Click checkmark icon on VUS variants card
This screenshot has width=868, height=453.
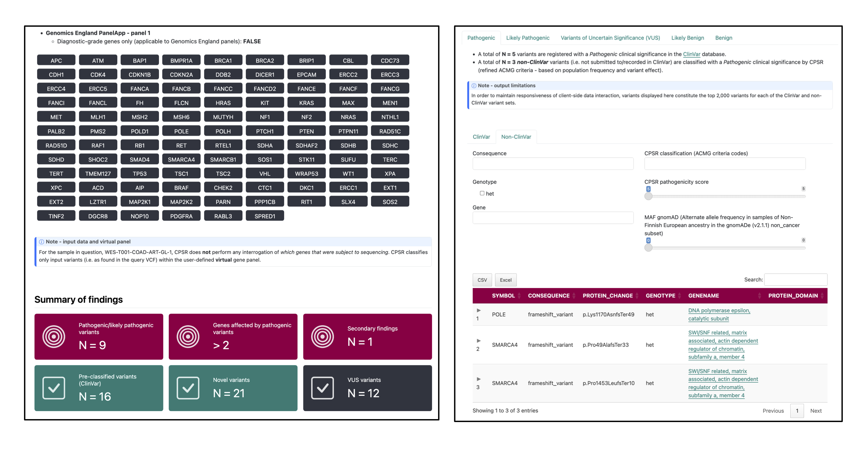click(x=322, y=388)
